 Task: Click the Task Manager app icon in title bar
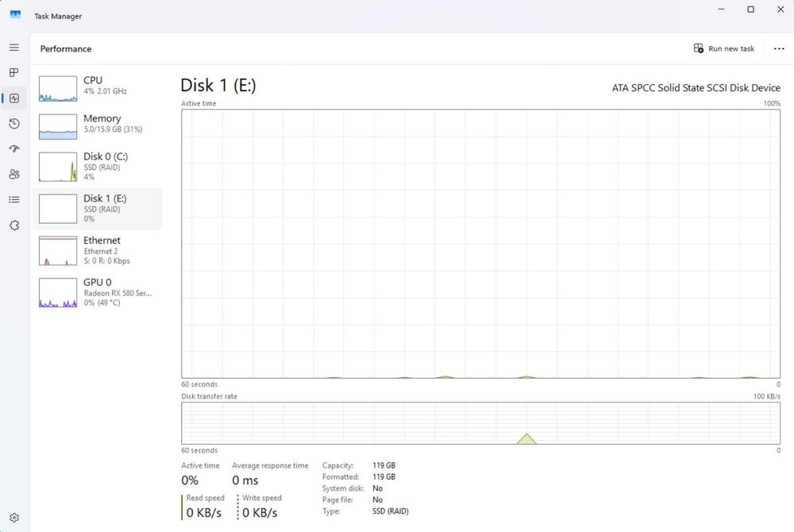[15, 14]
